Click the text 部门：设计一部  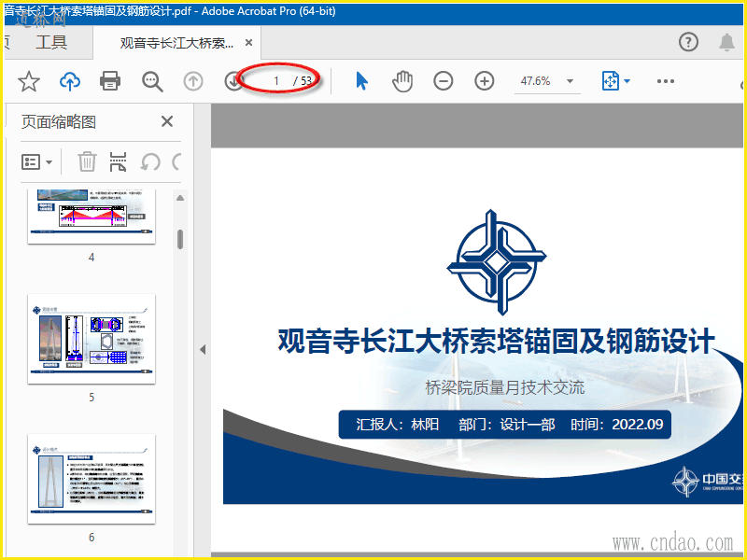(507, 424)
